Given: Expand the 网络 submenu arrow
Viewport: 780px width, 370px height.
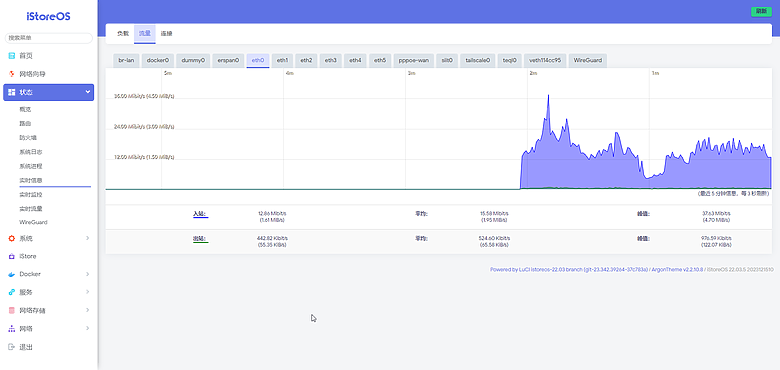Looking at the screenshot, I should 88,328.
